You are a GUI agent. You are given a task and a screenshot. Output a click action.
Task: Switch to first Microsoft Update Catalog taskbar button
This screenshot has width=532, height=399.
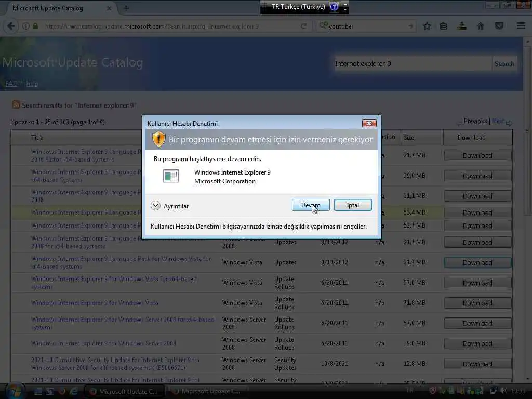(125, 392)
